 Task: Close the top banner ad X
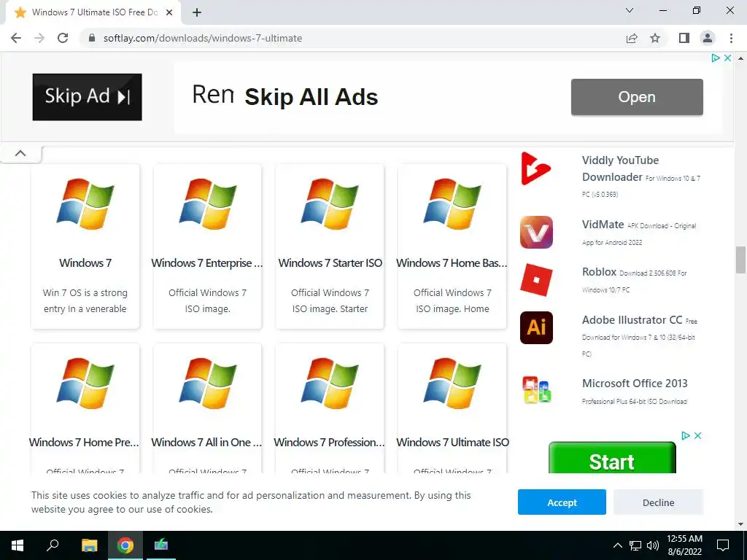click(x=727, y=58)
